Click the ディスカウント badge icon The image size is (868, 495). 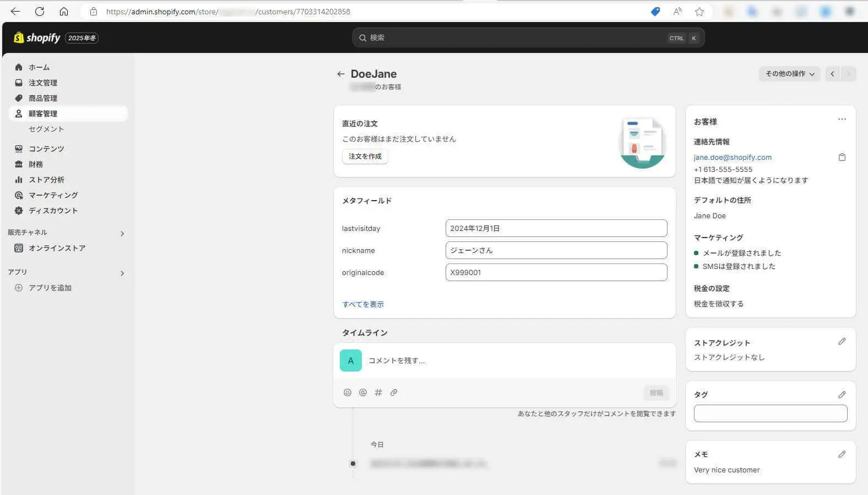coord(19,211)
